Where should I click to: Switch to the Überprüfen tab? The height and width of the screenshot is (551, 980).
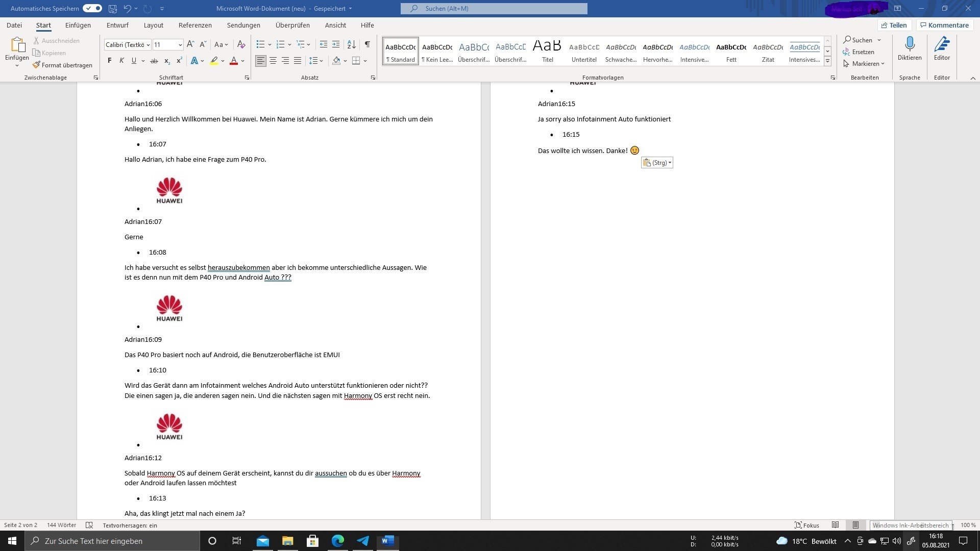point(292,25)
